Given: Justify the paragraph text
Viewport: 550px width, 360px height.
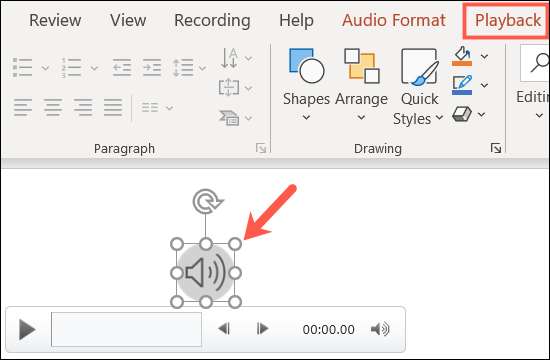Looking at the screenshot, I should 113,107.
